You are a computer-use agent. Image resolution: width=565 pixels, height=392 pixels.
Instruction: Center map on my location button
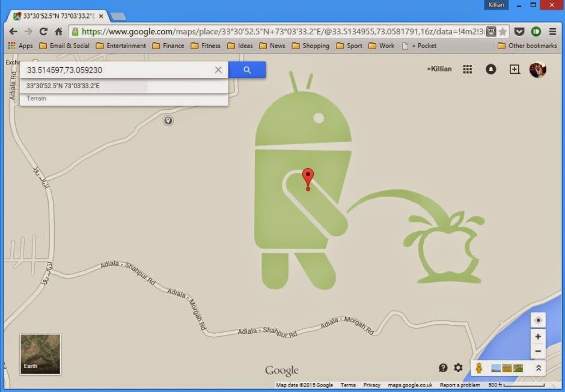(x=538, y=320)
